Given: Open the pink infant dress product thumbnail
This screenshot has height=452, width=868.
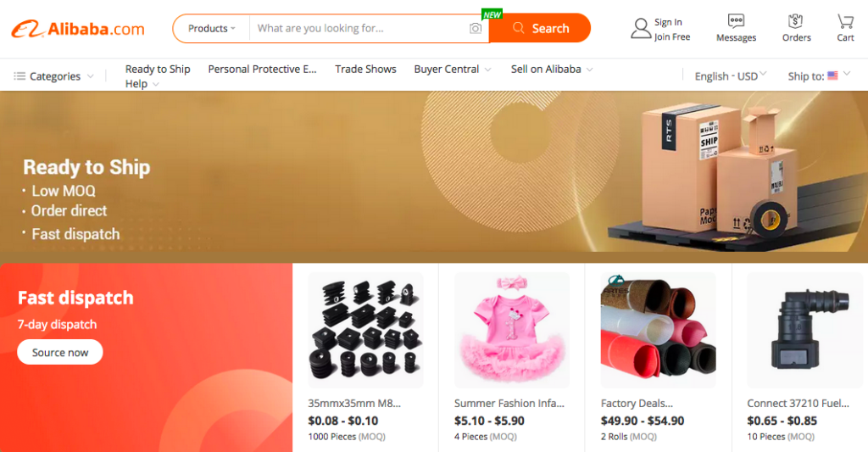Looking at the screenshot, I should 511,330.
